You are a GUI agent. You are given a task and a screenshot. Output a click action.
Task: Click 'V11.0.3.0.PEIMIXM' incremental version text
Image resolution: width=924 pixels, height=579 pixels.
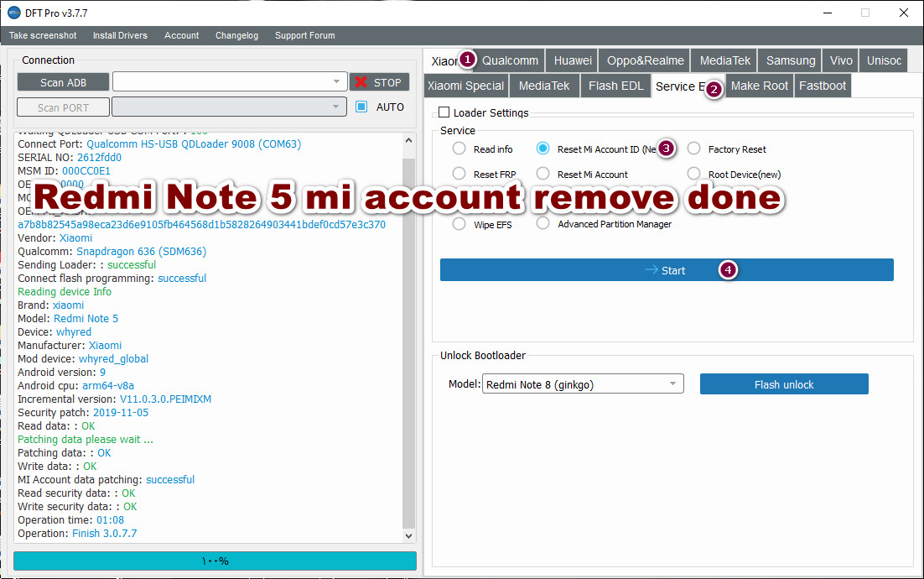[165, 399]
